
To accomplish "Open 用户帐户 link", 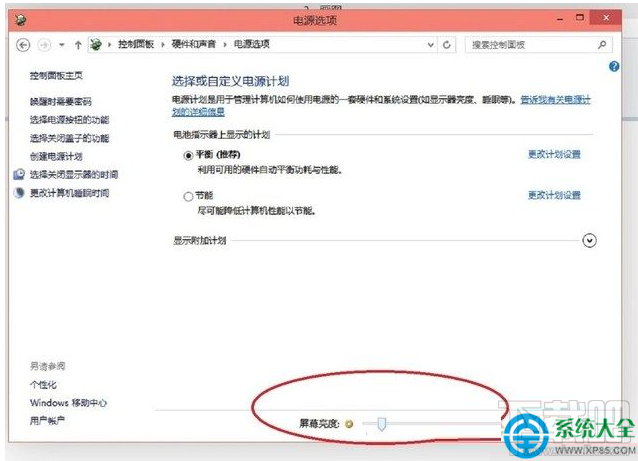I will [47, 421].
